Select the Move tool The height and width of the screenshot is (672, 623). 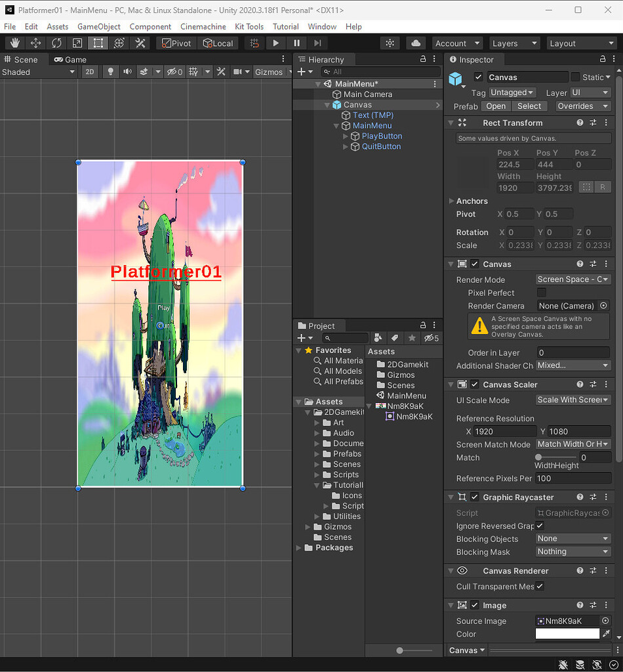(35, 43)
